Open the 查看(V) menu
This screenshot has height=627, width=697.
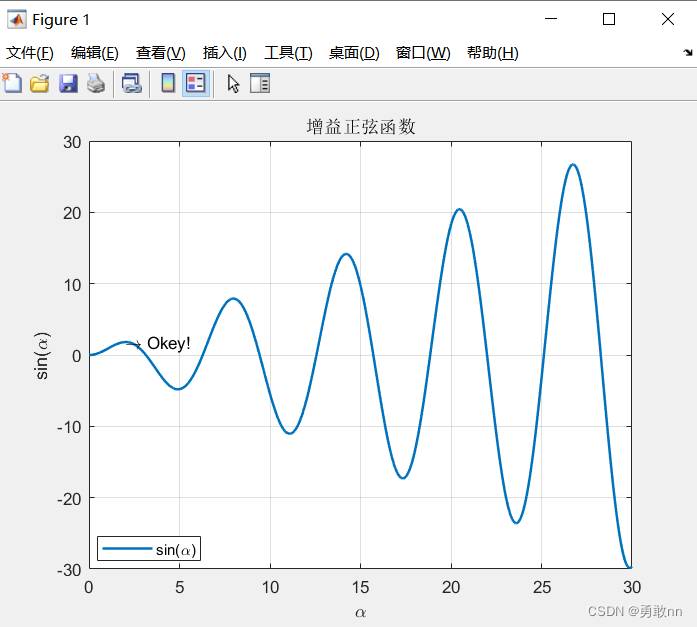(160, 53)
